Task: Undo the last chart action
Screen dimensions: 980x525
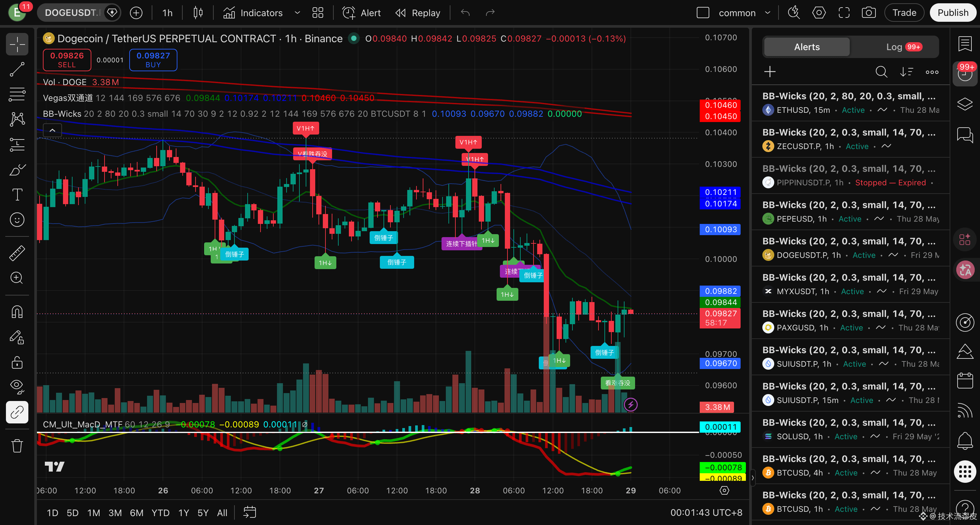Action: [465, 13]
